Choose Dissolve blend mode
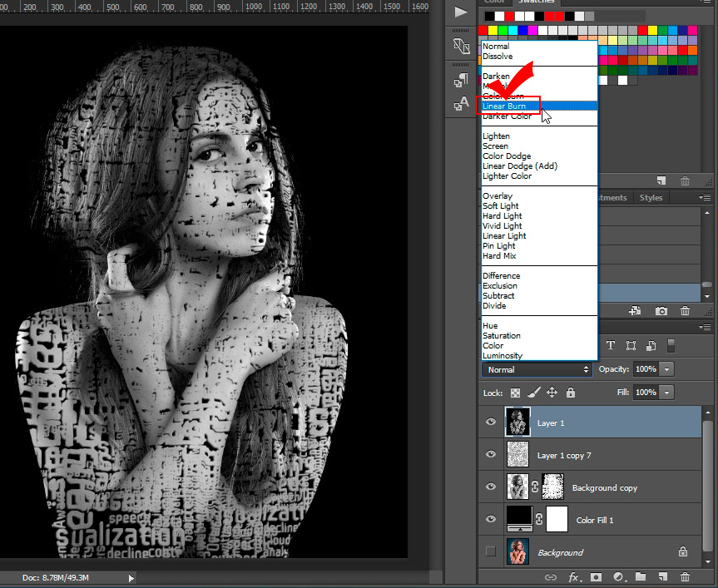This screenshot has height=588, width=718. (539, 57)
